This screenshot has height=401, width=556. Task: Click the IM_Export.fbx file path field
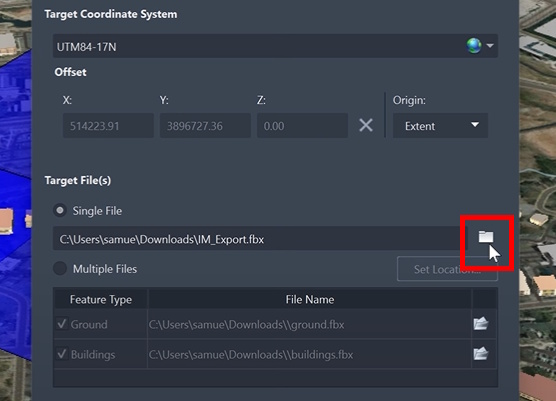pos(259,239)
